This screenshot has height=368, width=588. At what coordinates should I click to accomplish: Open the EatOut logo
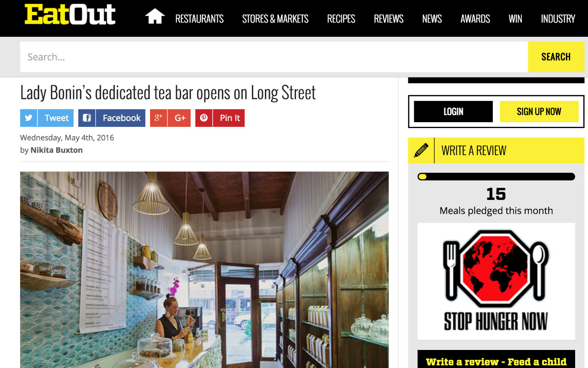click(70, 15)
